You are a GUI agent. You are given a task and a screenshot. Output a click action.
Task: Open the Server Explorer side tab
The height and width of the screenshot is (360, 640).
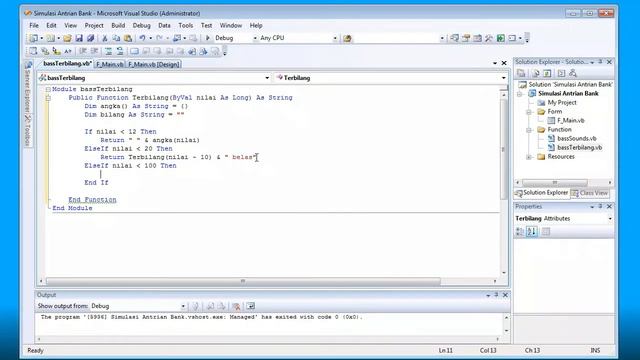(x=28, y=87)
